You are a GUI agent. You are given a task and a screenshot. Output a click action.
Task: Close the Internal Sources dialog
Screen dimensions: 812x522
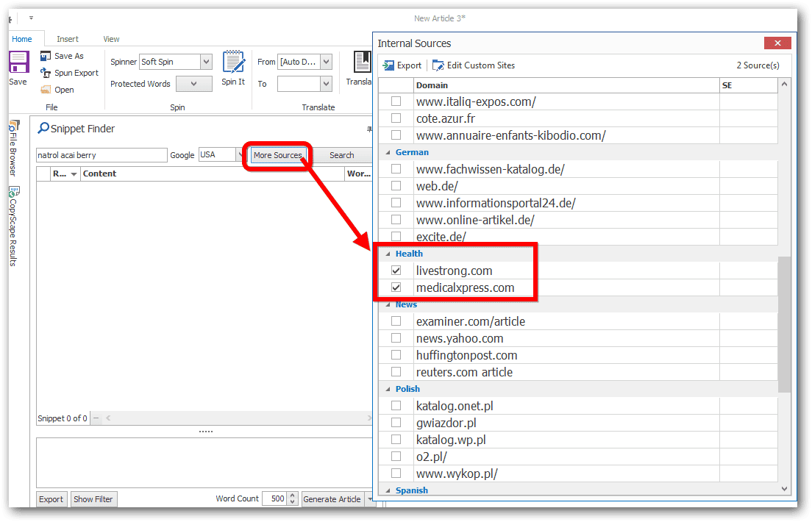pyautogui.click(x=777, y=43)
